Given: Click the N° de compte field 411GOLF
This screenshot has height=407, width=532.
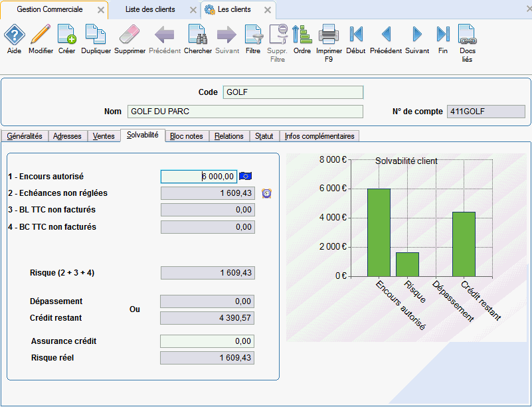Looking at the screenshot, I should click(486, 112).
